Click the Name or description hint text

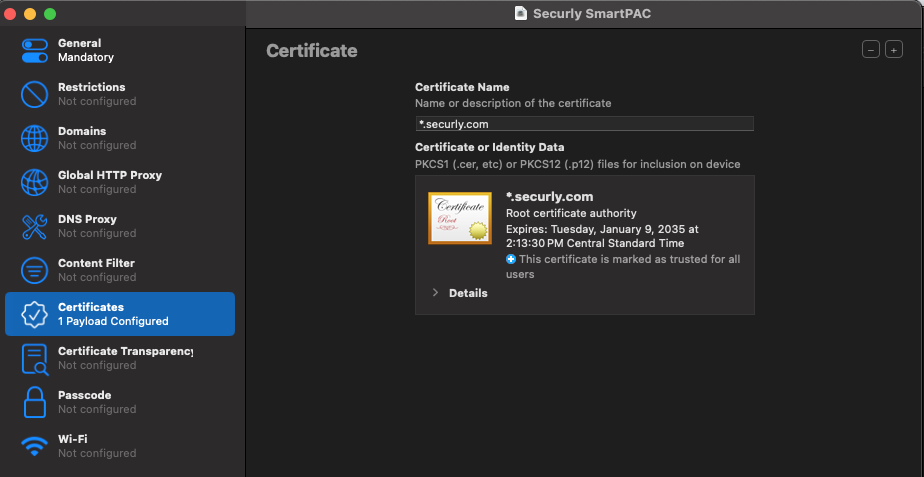pyautogui.click(x=513, y=103)
